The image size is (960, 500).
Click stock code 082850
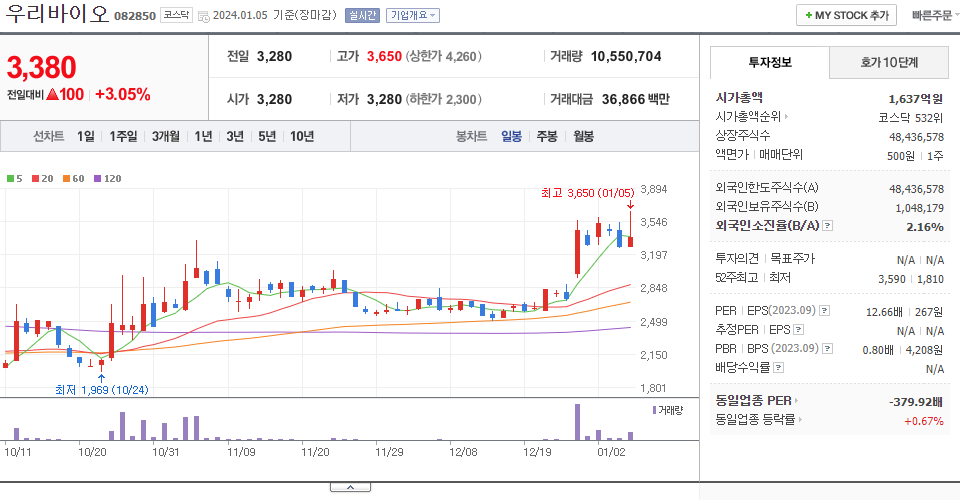[x=135, y=16]
